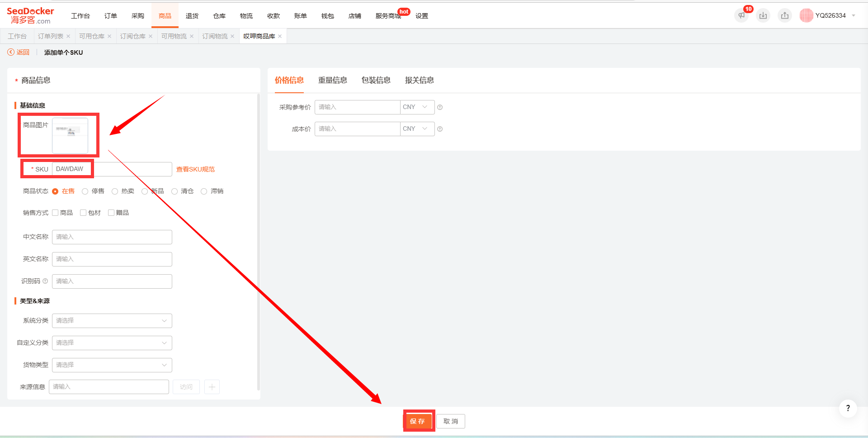Screen dimensions: 868x438
Task: Click the download tray icon in header
Action: (763, 15)
